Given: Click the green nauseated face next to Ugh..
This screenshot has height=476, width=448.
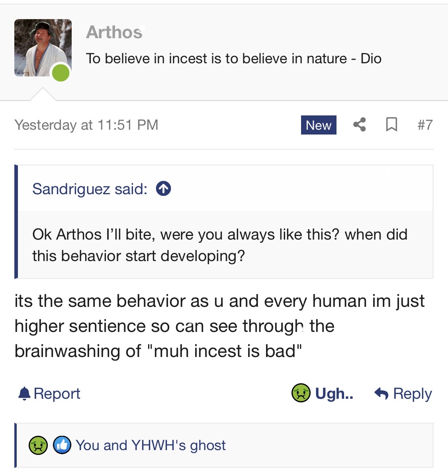Looking at the screenshot, I should click(301, 393).
